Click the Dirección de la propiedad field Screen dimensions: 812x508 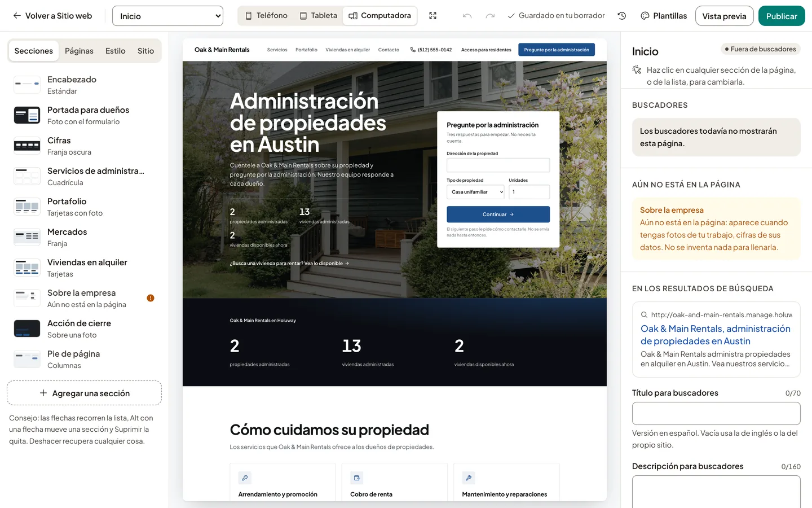(x=498, y=165)
